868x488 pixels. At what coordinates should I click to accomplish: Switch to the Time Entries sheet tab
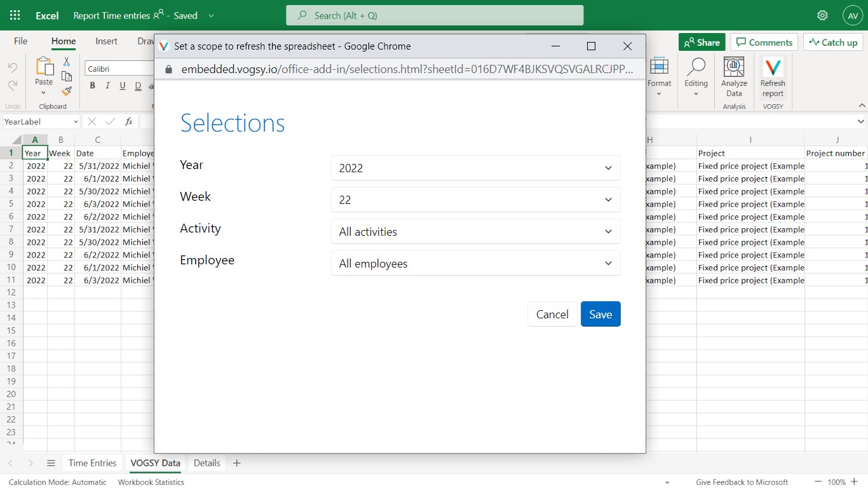(93, 463)
